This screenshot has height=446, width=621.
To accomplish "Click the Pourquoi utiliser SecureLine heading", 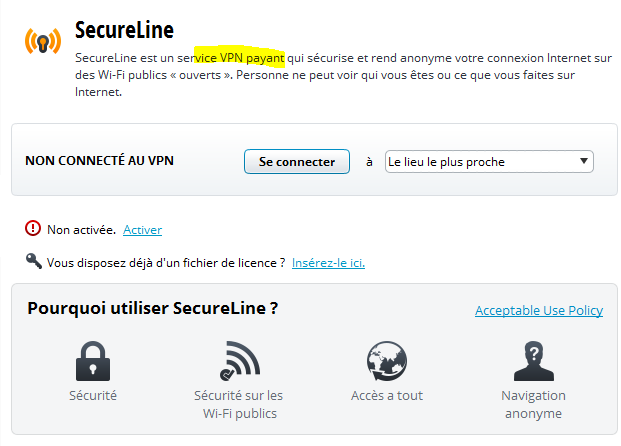I will coord(153,309).
